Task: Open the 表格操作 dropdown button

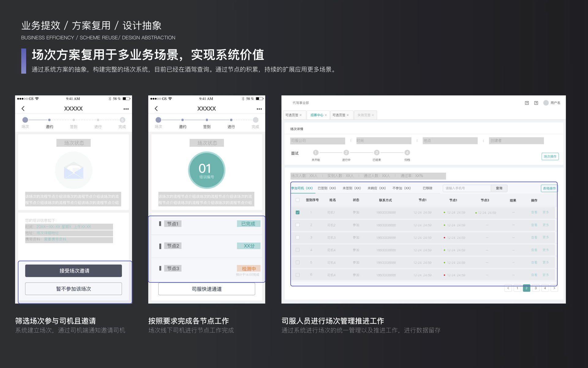Action: coord(549,188)
